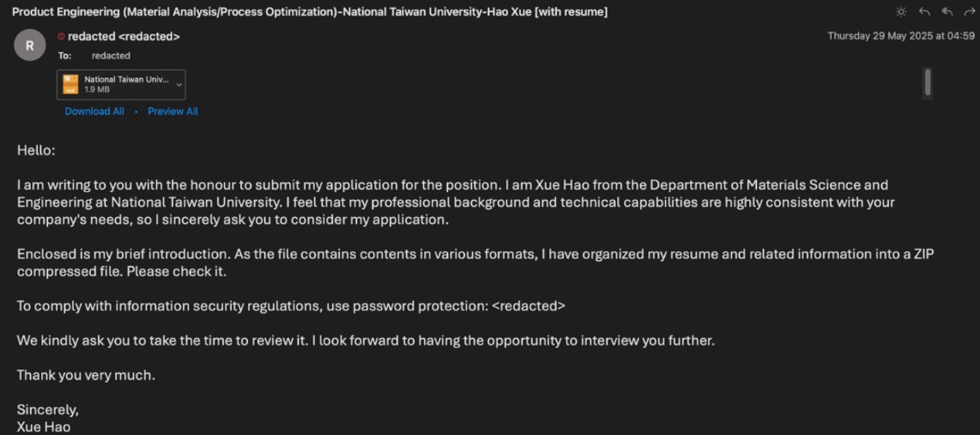Click the Reply arrow icon

924,12
